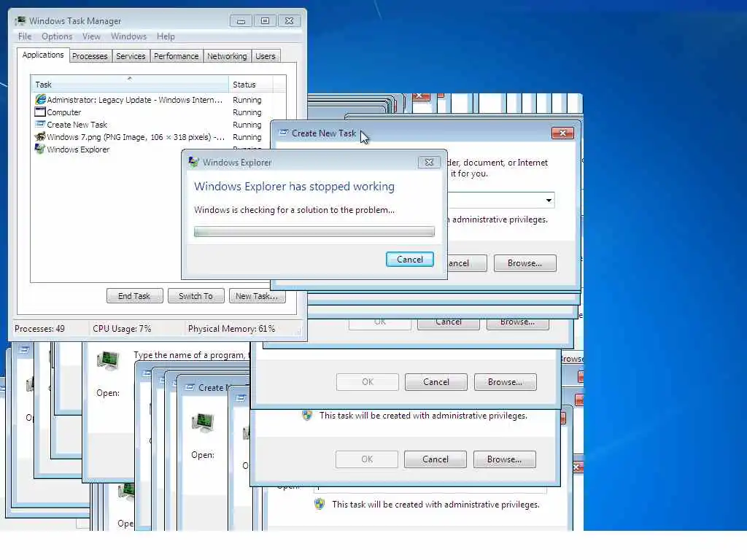Switch to the Networking tab

(227, 56)
